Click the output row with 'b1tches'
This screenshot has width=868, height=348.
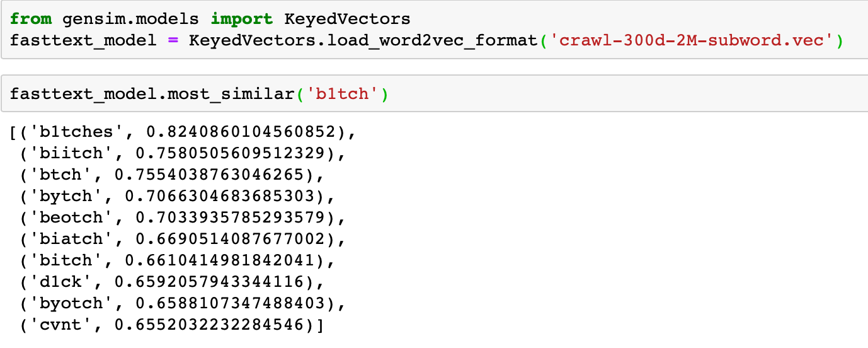(x=184, y=132)
